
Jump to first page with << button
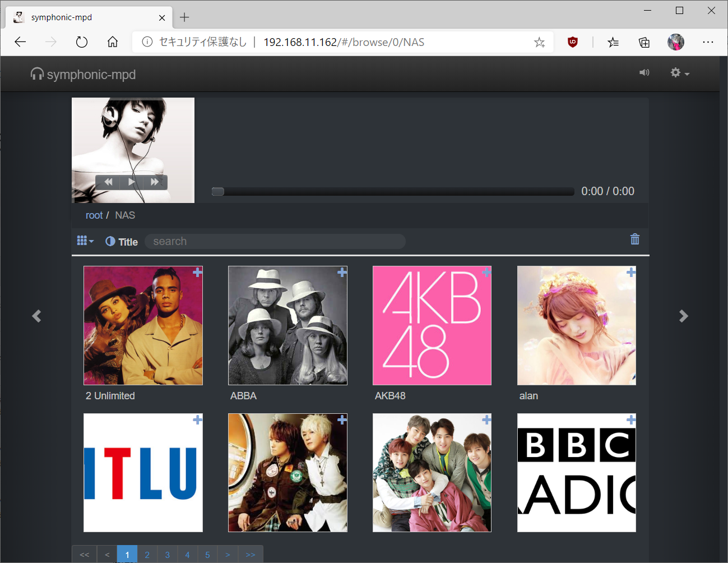85,555
